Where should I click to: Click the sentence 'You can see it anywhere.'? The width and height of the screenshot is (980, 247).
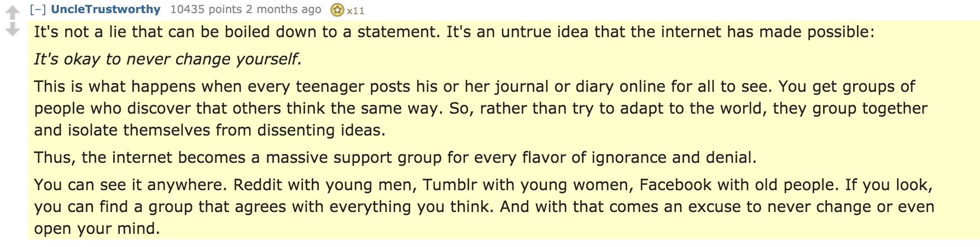pos(131,185)
